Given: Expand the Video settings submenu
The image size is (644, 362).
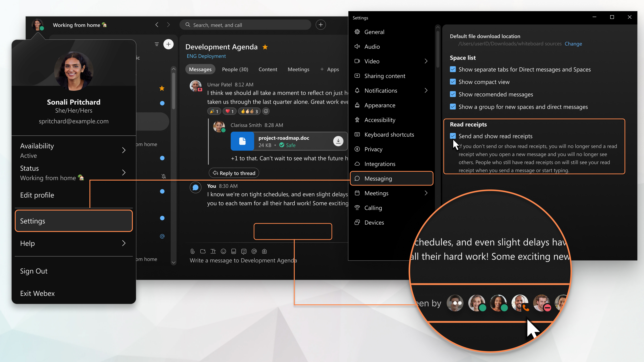Looking at the screenshot, I should [426, 61].
